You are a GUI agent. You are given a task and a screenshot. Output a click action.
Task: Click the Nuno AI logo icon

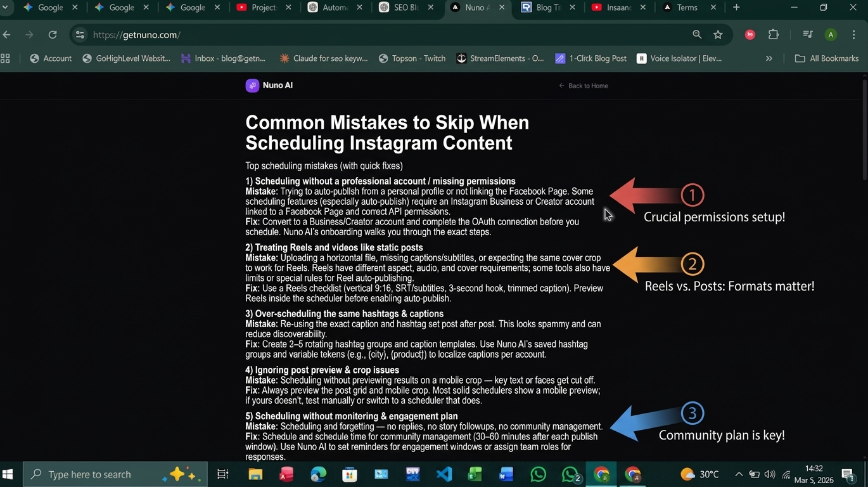pos(252,86)
